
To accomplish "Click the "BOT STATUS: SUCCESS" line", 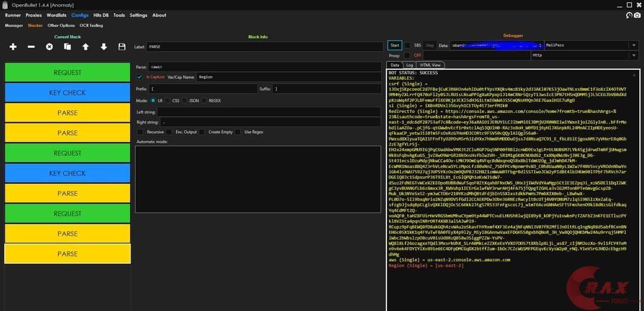I will 413,73.
